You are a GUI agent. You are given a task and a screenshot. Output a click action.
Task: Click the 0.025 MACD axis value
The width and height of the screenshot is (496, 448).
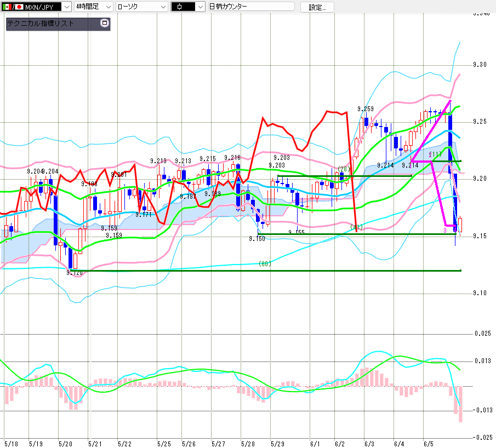click(483, 334)
